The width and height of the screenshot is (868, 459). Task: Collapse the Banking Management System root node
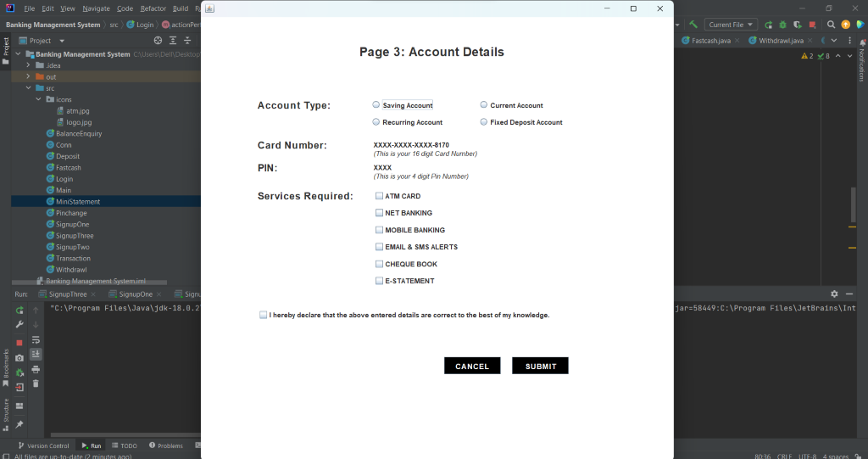pyautogui.click(x=18, y=53)
